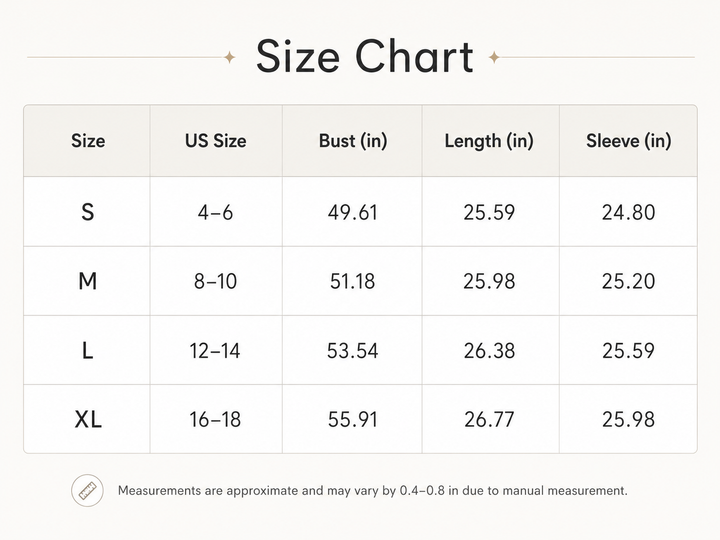Click the star ornament left of the title
The width and height of the screenshot is (720, 540).
tap(230, 57)
